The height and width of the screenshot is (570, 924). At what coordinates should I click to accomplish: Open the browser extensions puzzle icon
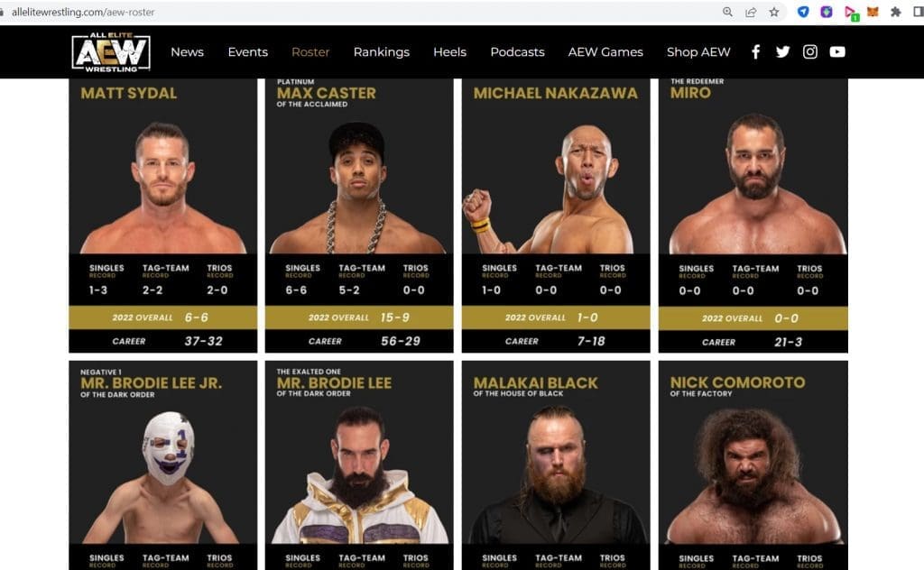(896, 12)
